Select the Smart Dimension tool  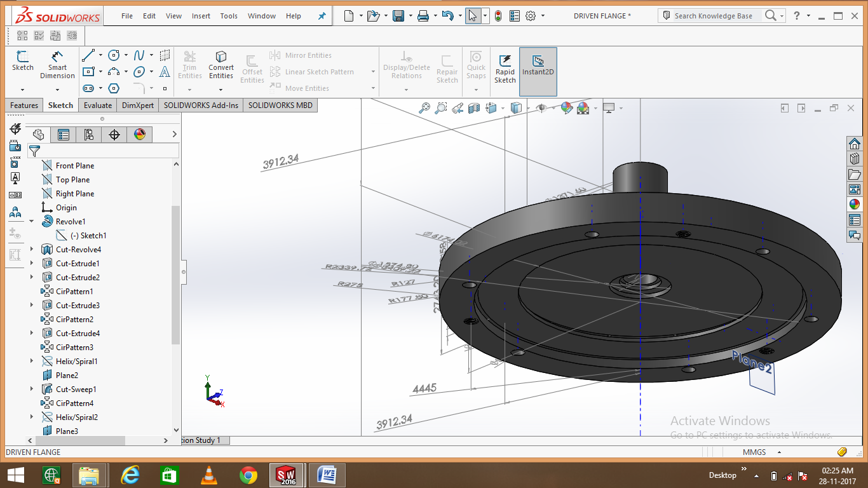57,64
